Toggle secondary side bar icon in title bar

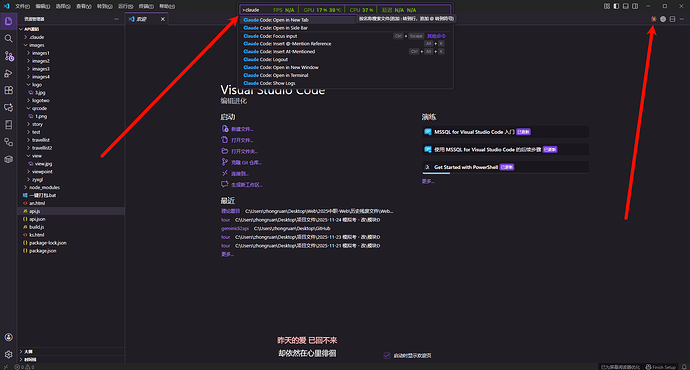(x=635, y=6)
